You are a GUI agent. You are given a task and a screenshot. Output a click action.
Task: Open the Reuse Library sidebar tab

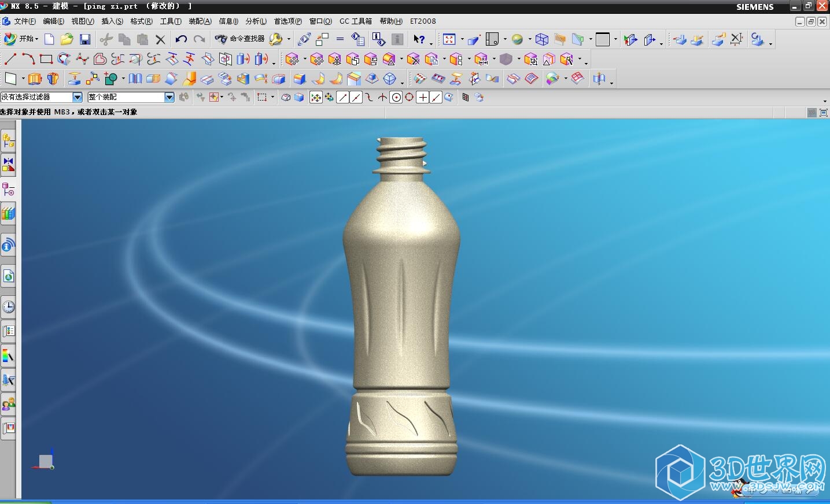click(x=8, y=213)
